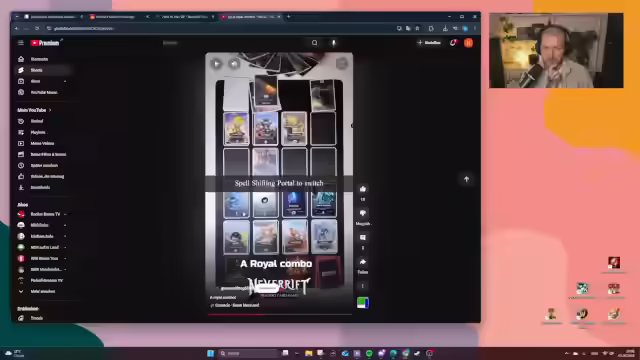Expand the Mein YouTube section chevron
640x360 pixels.
[50, 110]
